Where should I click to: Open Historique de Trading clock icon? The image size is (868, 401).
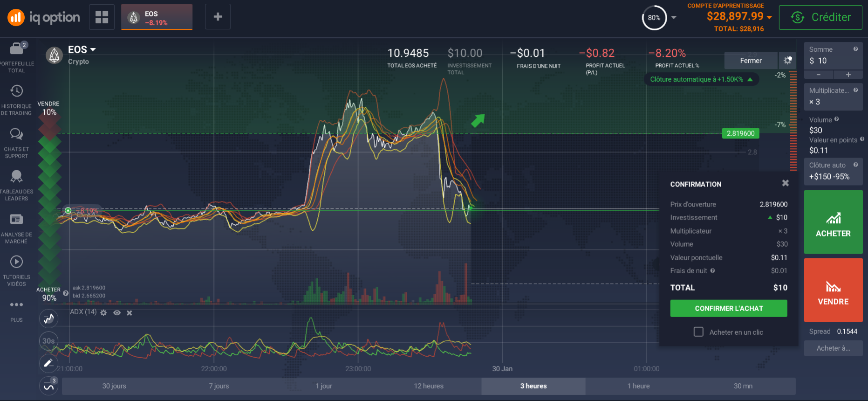coord(16,90)
